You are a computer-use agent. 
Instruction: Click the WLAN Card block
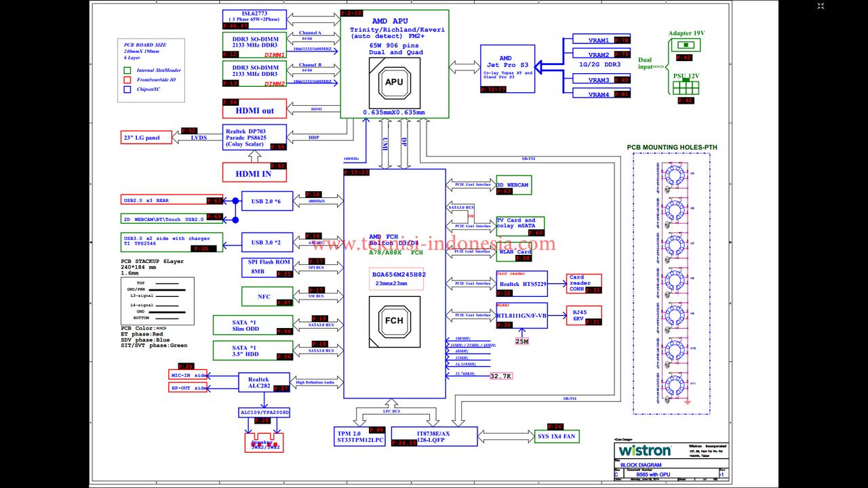point(514,252)
